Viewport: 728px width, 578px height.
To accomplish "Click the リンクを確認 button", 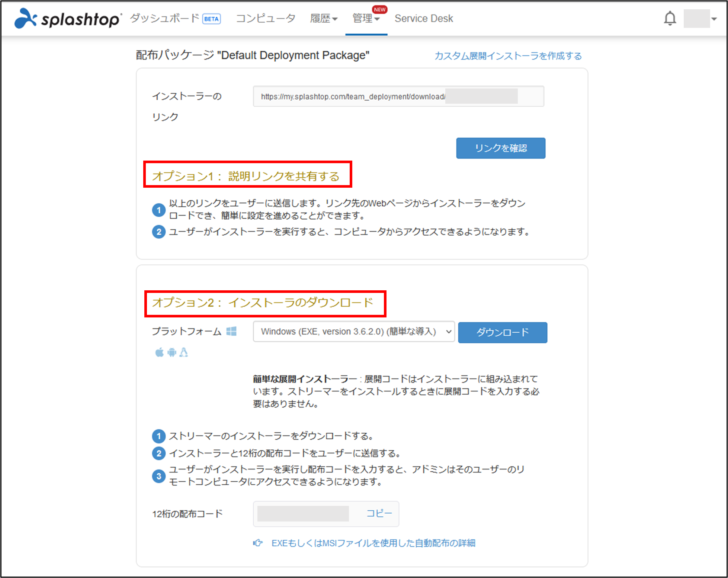I will coord(501,148).
